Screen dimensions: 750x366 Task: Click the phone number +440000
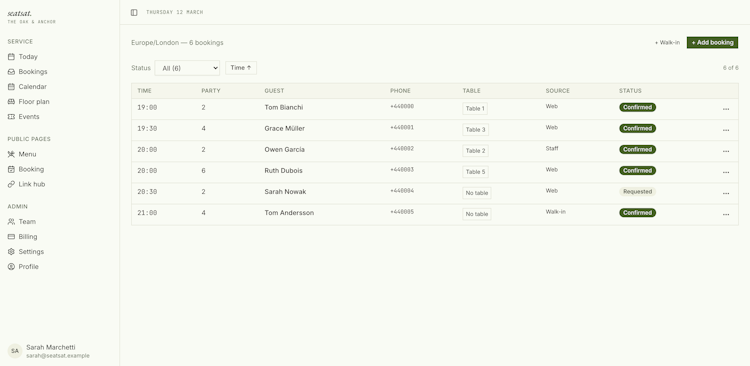[402, 107]
